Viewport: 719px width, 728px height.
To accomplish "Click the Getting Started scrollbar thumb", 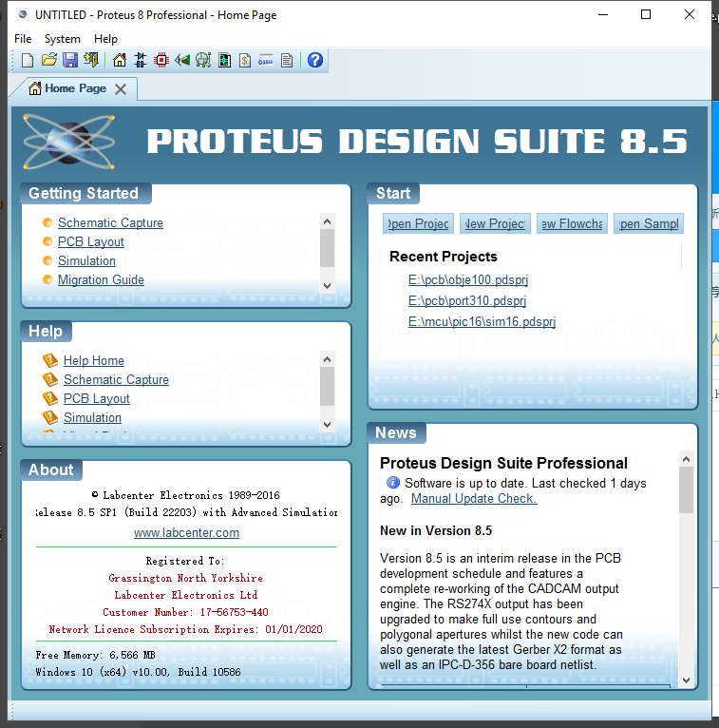I will pyautogui.click(x=327, y=248).
